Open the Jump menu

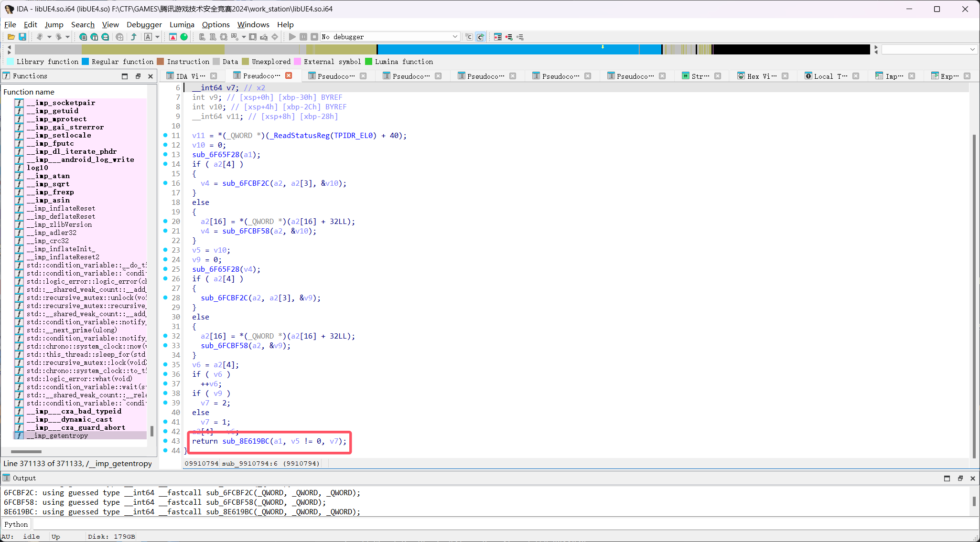click(54, 24)
